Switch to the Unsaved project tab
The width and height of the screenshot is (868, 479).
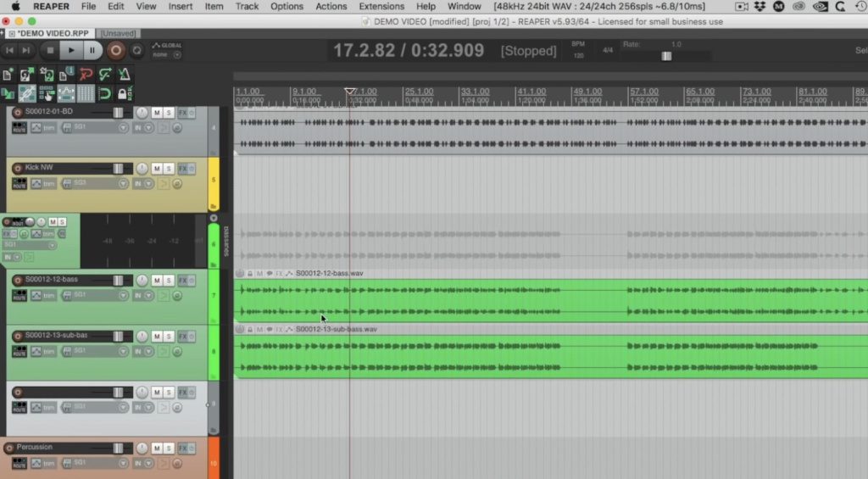point(118,33)
